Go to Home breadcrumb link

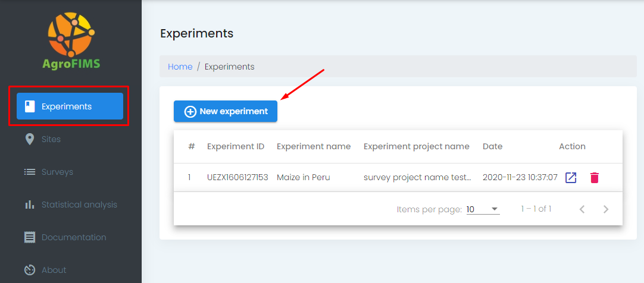180,67
